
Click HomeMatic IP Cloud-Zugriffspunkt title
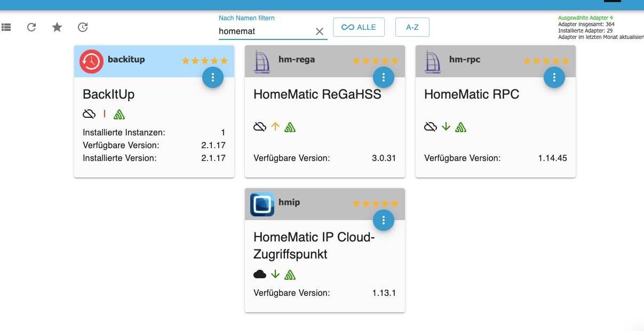pyautogui.click(x=314, y=246)
